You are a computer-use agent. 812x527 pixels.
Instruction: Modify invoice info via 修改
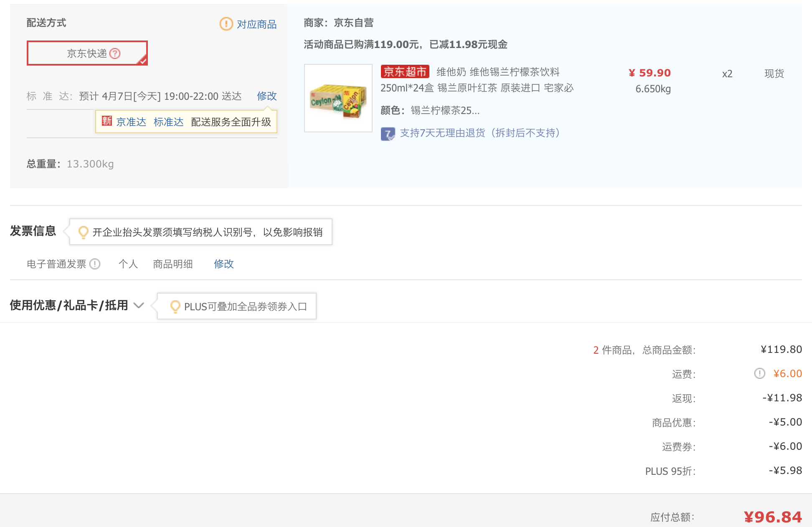click(223, 264)
